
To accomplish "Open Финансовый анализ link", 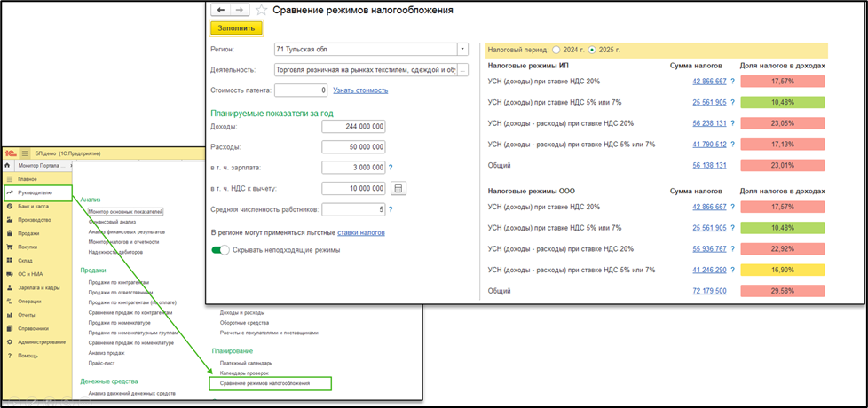I will click(111, 221).
